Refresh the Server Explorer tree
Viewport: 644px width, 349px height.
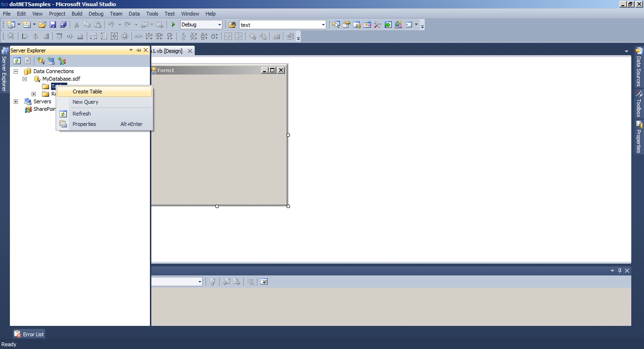tap(17, 60)
